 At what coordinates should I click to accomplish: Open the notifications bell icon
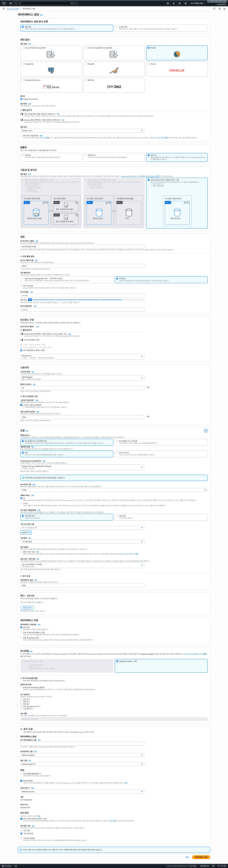(174, 3)
